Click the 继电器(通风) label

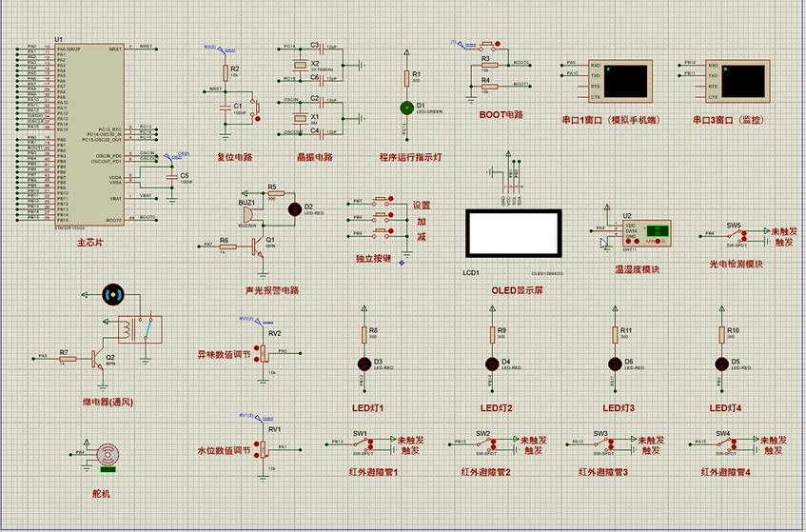point(108,402)
